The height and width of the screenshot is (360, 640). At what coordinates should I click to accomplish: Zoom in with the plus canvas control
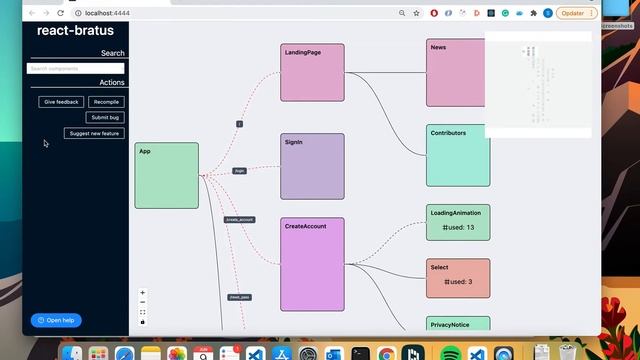[142, 293]
